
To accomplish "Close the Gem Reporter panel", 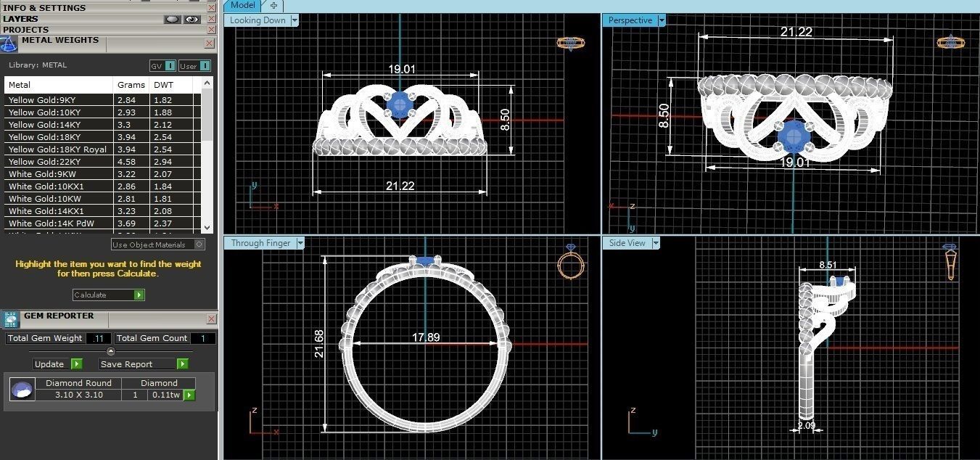I will click(x=211, y=319).
